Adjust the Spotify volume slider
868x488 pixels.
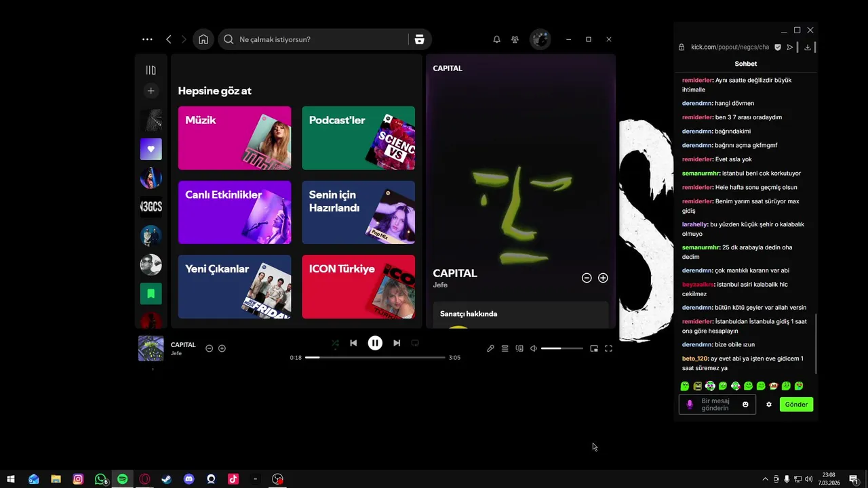click(x=562, y=348)
